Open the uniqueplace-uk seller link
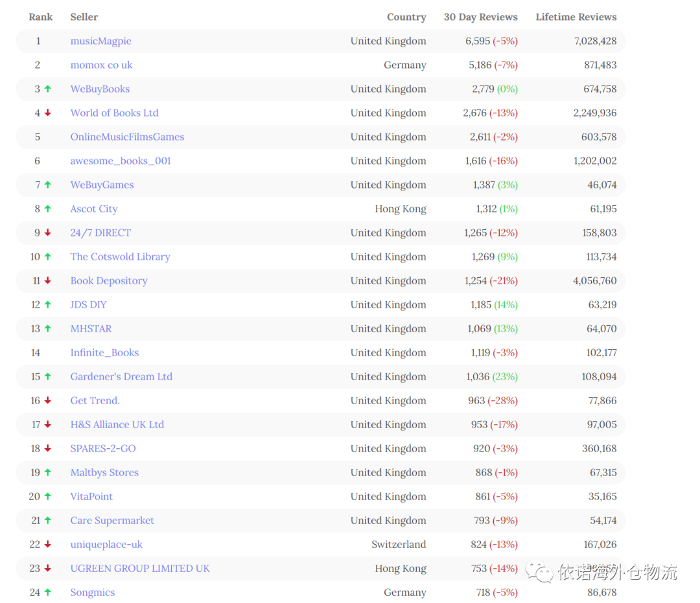700x603 pixels. pyautogui.click(x=107, y=545)
